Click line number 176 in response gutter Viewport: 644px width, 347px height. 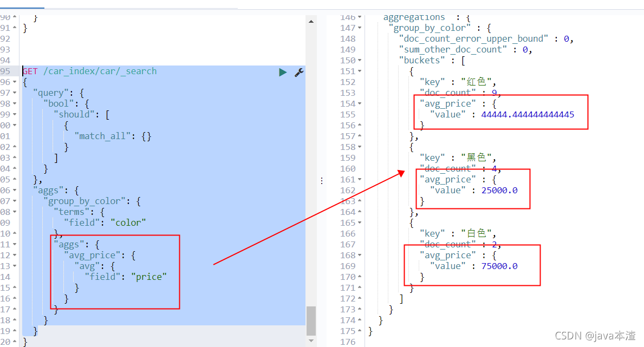tap(348, 342)
